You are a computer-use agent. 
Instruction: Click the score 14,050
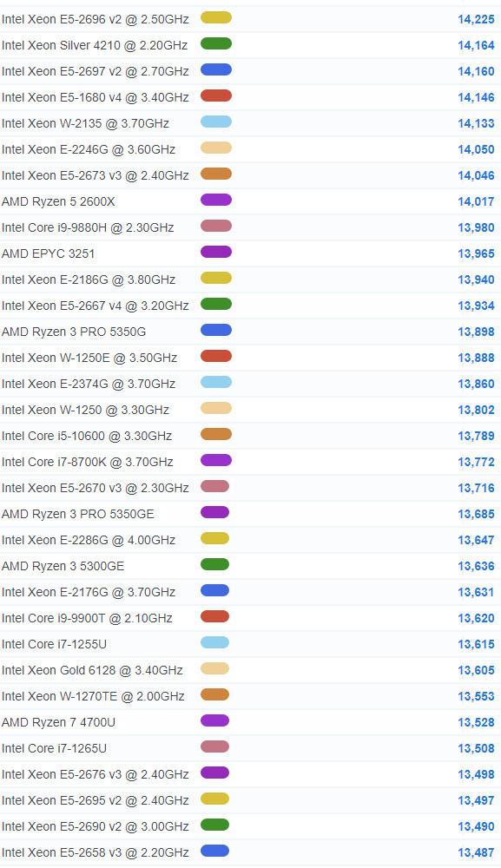pyautogui.click(x=476, y=149)
